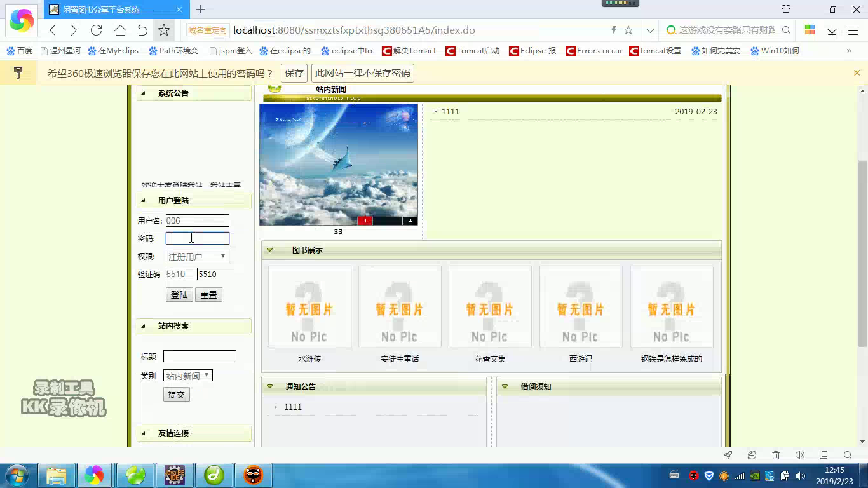This screenshot has width=868, height=488.
Task: Click the 标题 search input field
Action: [x=200, y=356]
